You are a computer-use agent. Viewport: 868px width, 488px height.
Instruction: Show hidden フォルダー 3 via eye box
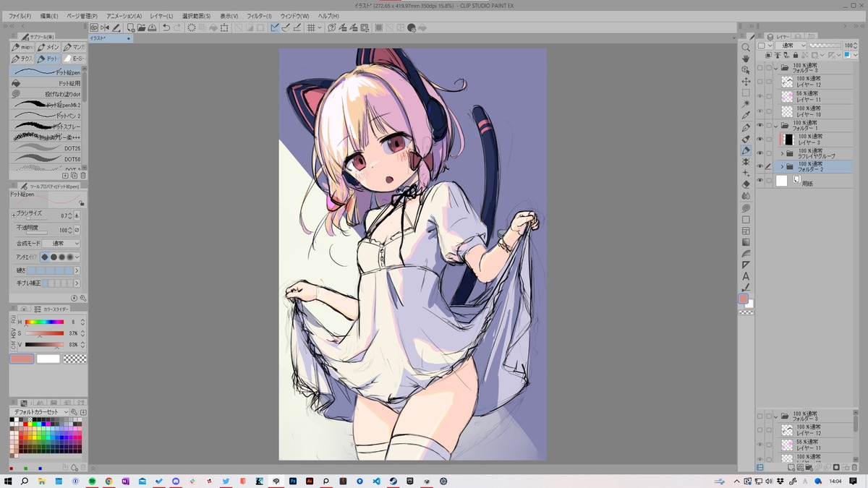click(x=759, y=68)
